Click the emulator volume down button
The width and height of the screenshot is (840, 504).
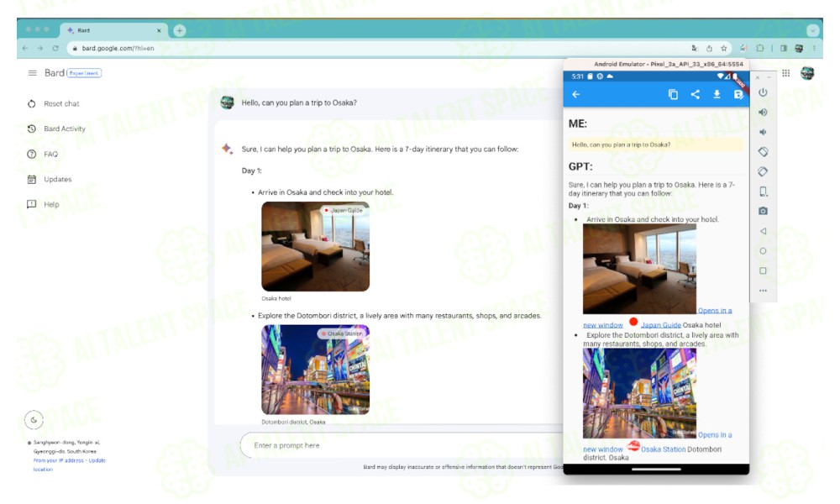click(763, 132)
